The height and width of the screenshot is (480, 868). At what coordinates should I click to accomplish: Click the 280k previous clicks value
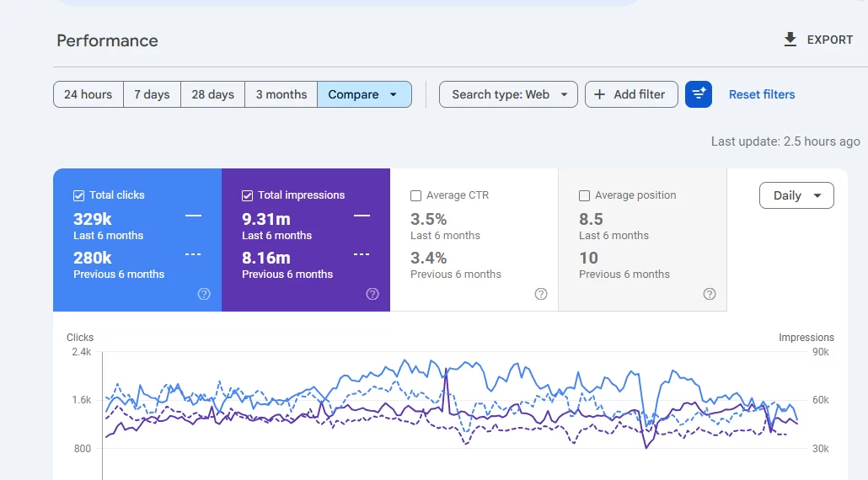(93, 258)
